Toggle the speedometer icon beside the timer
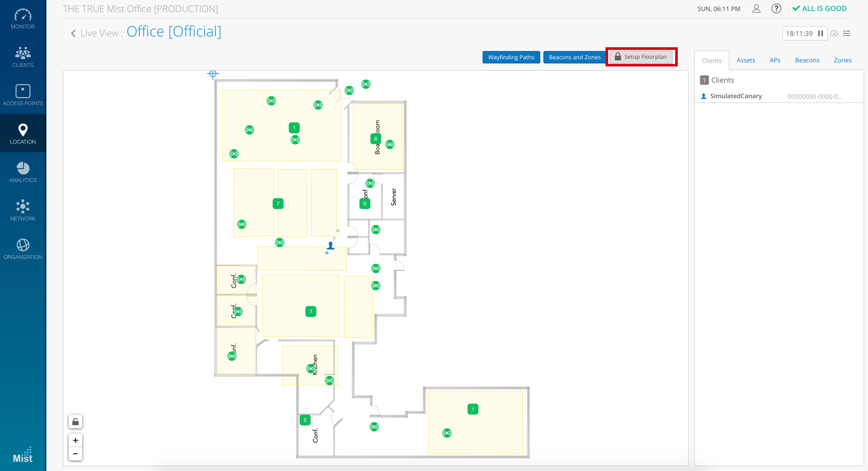Viewport: 868px width, 471px height. coord(834,34)
